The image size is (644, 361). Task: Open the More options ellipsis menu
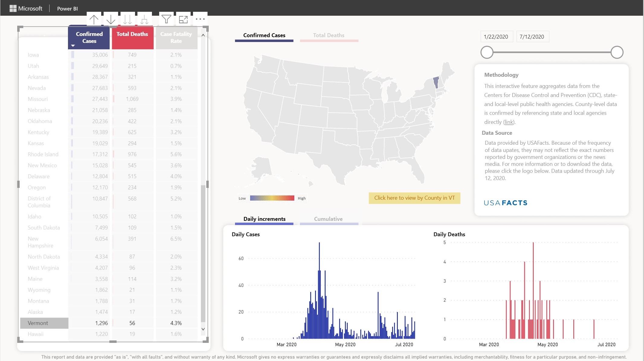[x=200, y=19]
